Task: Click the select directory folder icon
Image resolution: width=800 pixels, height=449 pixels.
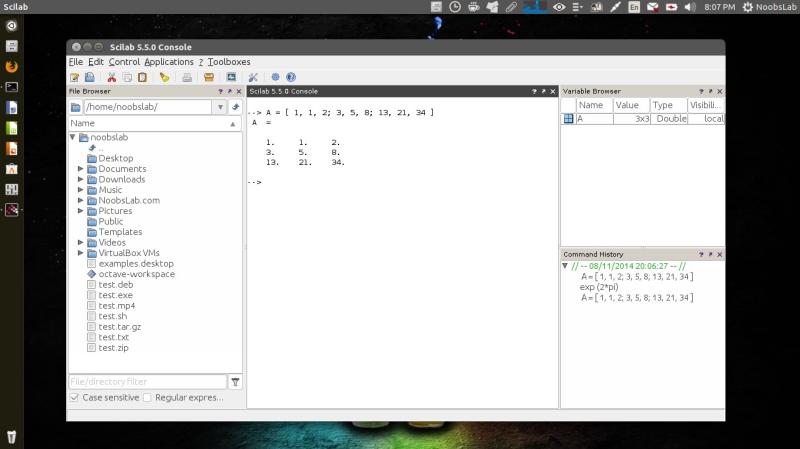Action: point(76,107)
